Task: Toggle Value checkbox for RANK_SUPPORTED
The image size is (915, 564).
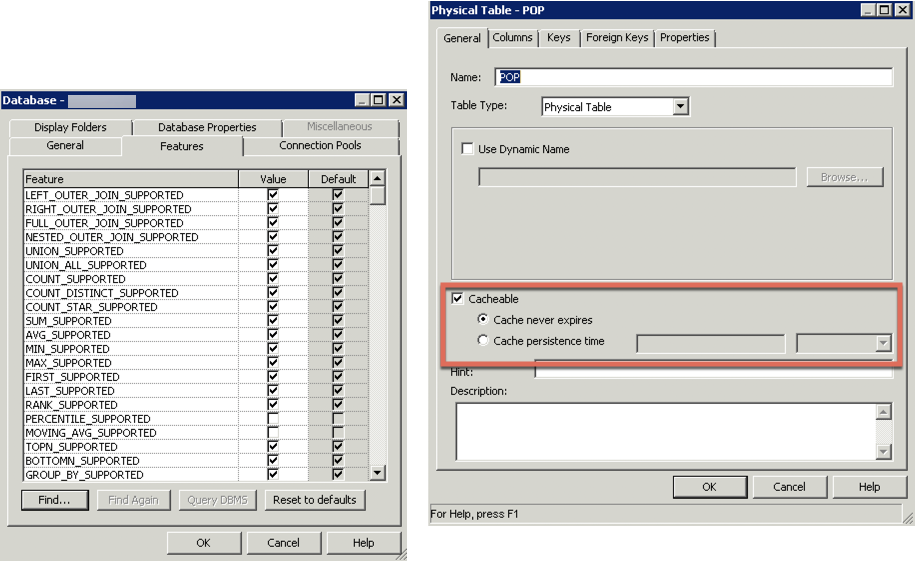Action: [273, 404]
